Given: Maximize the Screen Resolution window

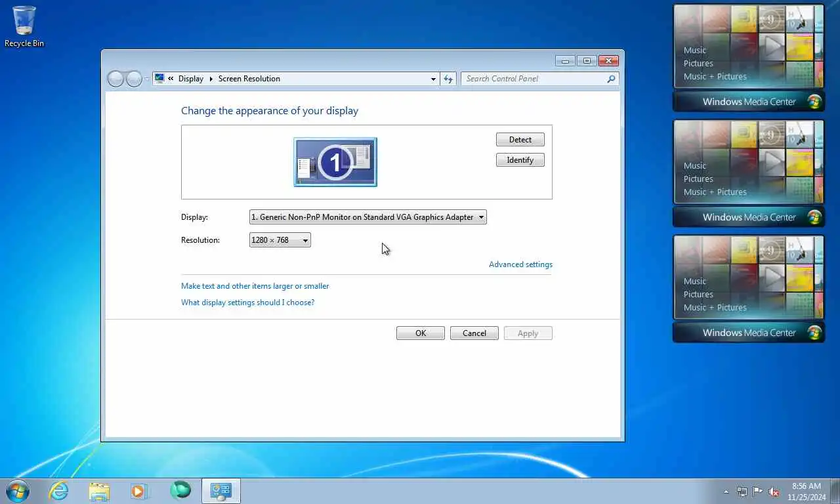Looking at the screenshot, I should pyautogui.click(x=587, y=61).
